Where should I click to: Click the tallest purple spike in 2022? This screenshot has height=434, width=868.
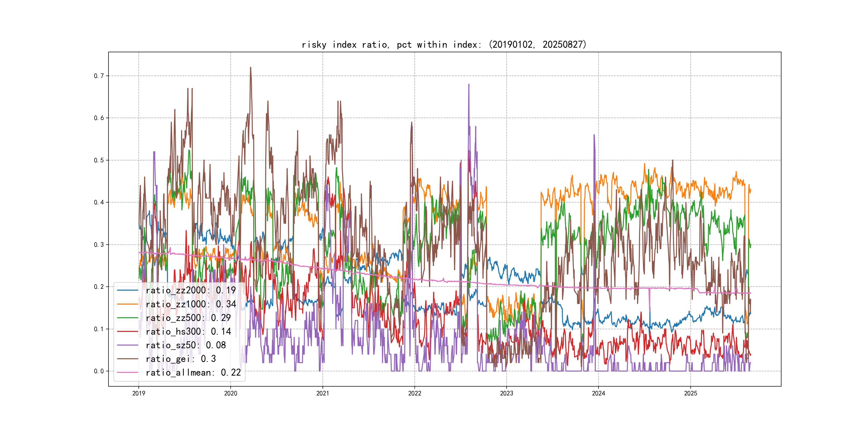[x=469, y=85]
